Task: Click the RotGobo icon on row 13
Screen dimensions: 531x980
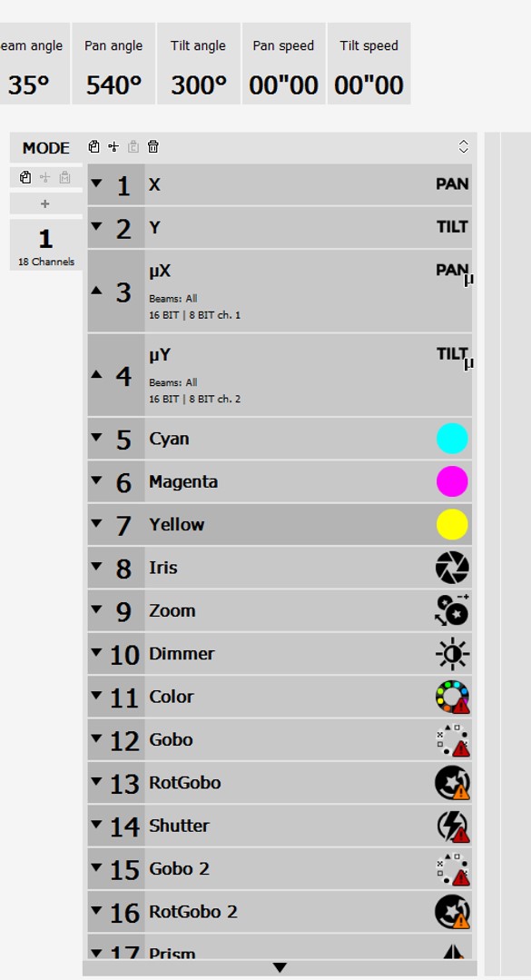Action: tap(452, 783)
